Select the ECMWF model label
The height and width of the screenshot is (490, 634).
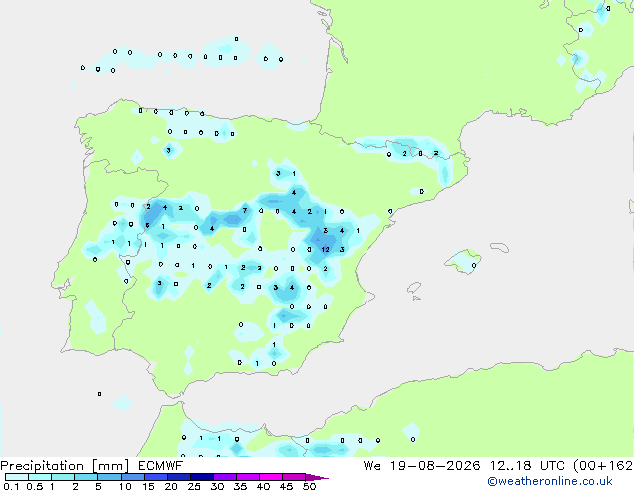pos(161,466)
